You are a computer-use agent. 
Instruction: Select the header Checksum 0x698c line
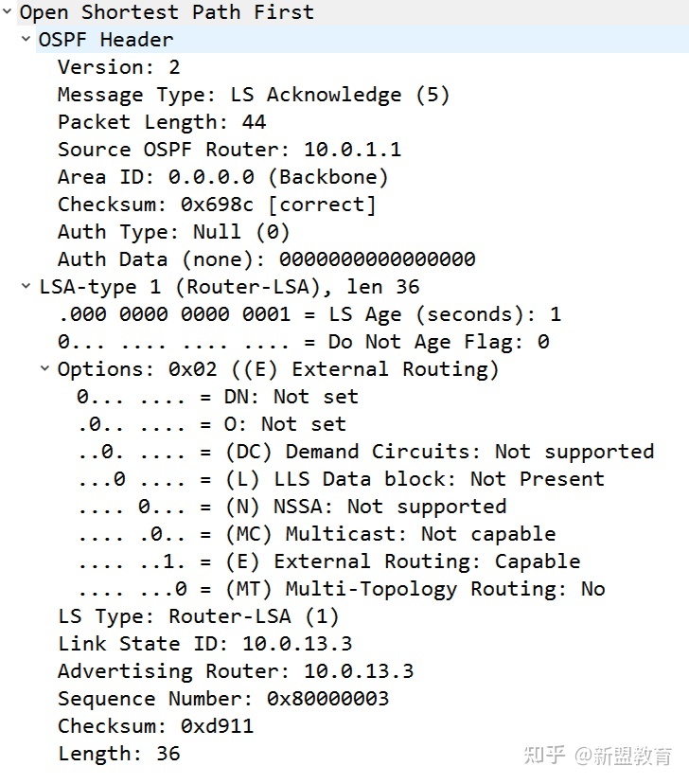[x=217, y=205]
